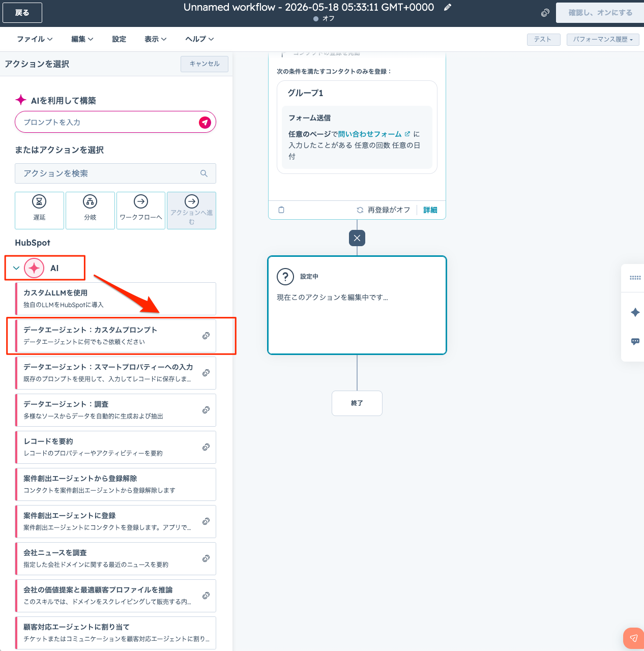Screen dimensions: 644x651
Task: Click Breeze icon on 案件創出エージェントに登録 row
Action: click(206, 521)
